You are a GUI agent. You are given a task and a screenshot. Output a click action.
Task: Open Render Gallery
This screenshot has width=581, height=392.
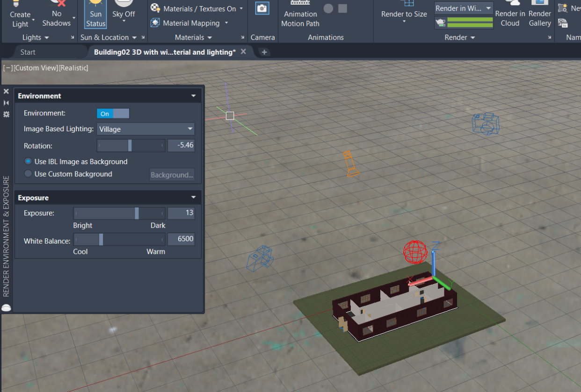[540, 14]
